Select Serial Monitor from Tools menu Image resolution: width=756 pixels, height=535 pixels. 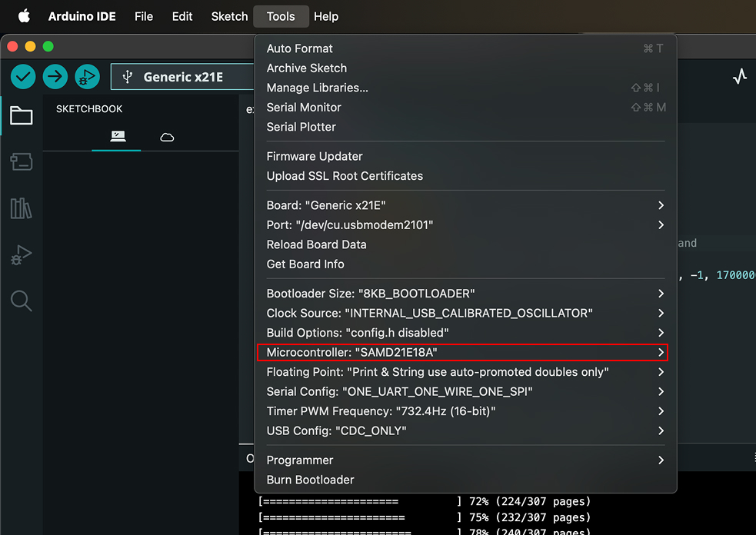[304, 108]
